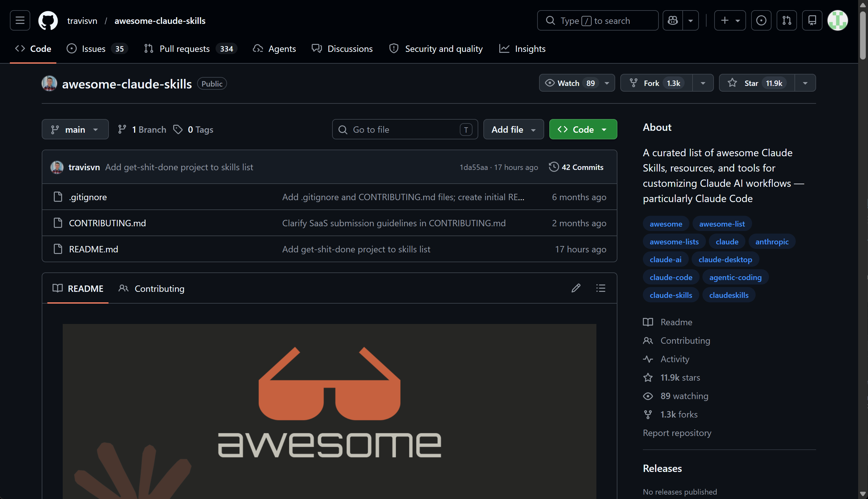Open your issues icon in header

pos(761,21)
